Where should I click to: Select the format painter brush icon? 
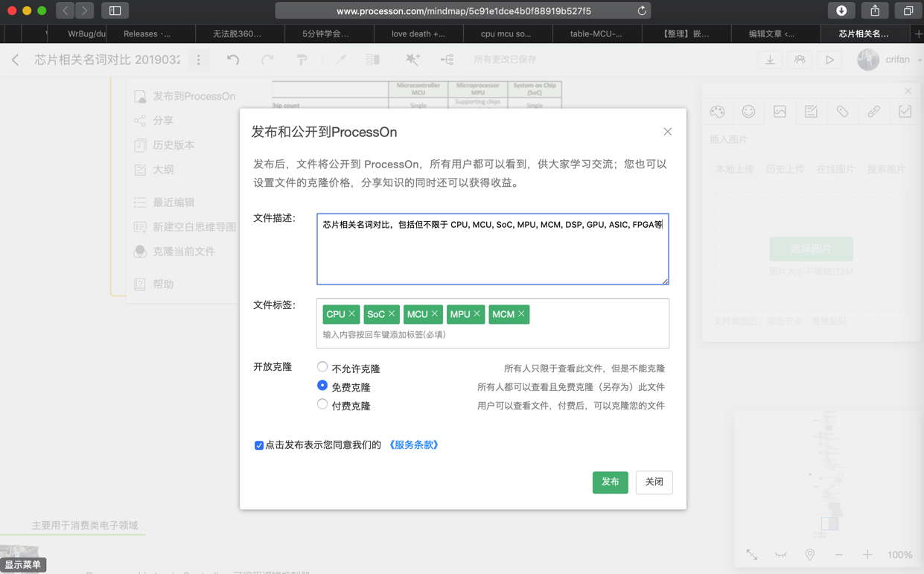click(x=302, y=60)
